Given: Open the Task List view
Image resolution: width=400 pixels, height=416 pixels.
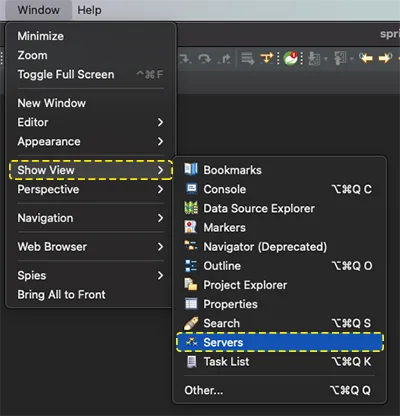Looking at the screenshot, I should click(280, 361).
